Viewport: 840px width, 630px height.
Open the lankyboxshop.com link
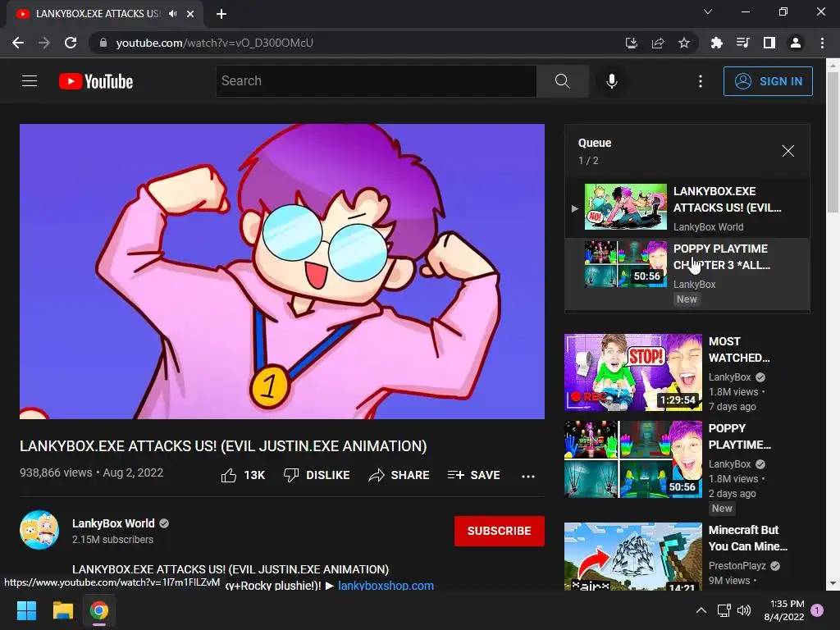point(386,586)
